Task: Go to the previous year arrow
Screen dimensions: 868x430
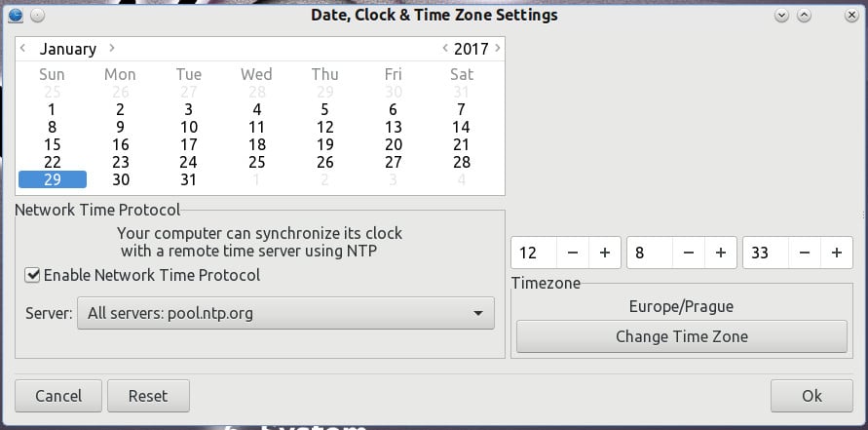Action: pyautogui.click(x=445, y=48)
